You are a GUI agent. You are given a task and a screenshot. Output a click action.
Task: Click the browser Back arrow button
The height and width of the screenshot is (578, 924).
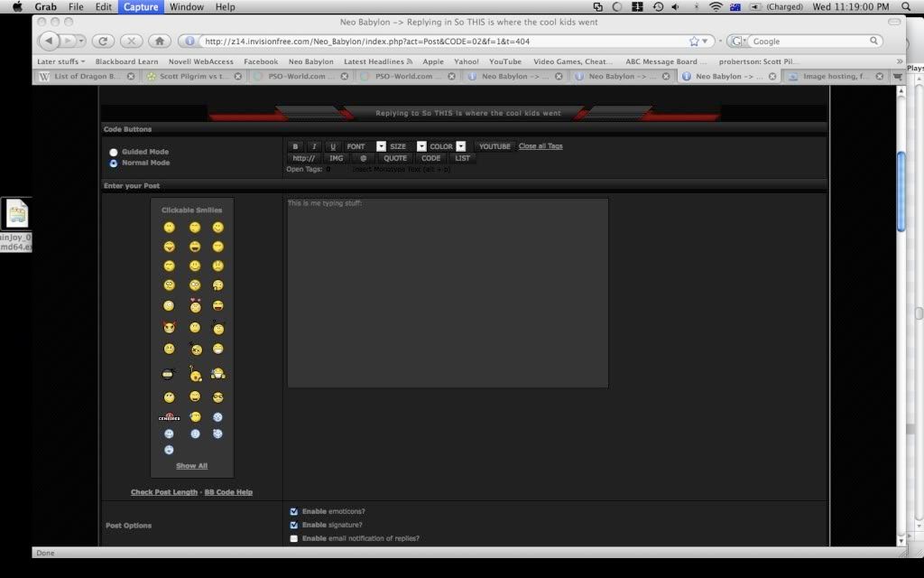tap(49, 41)
